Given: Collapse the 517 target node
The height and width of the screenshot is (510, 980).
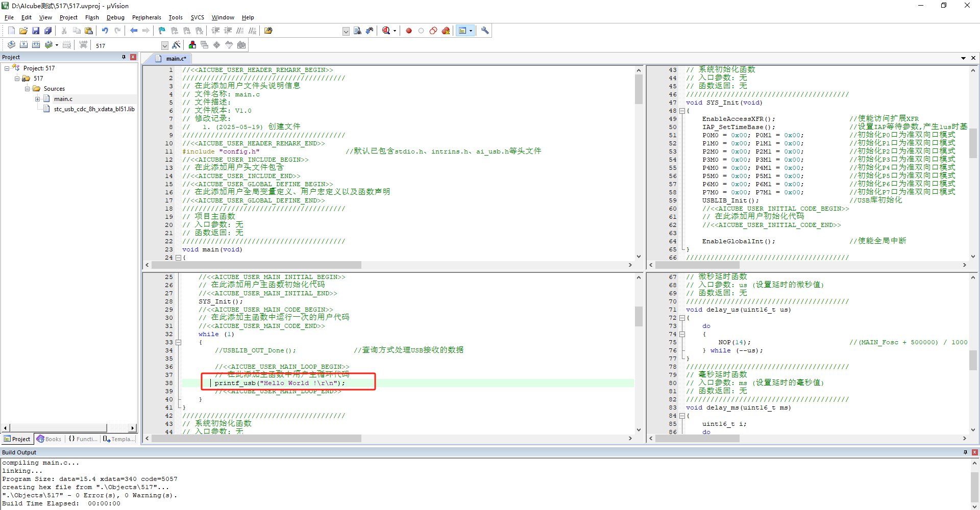Looking at the screenshot, I should pos(17,79).
